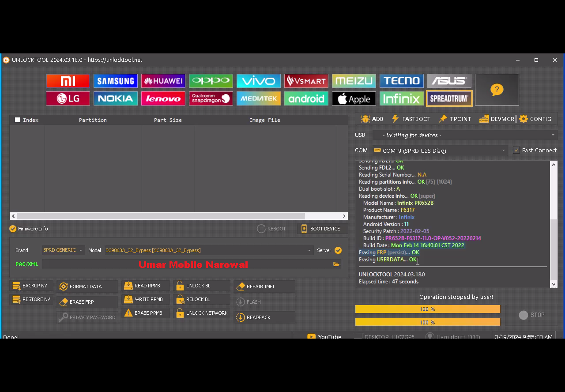Viewport: 565px width, 392px height.
Task: Click the READBACK button
Action: [x=264, y=317]
